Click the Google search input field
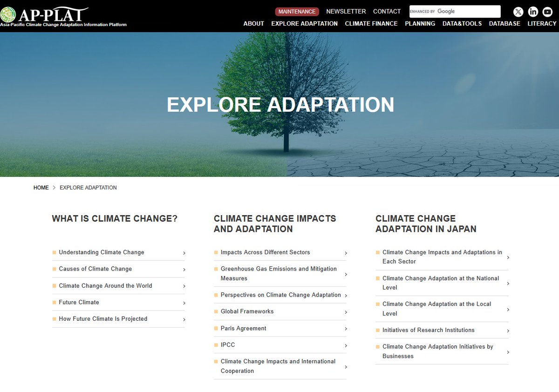Image resolution: width=559 pixels, height=392 pixels. 455,12
